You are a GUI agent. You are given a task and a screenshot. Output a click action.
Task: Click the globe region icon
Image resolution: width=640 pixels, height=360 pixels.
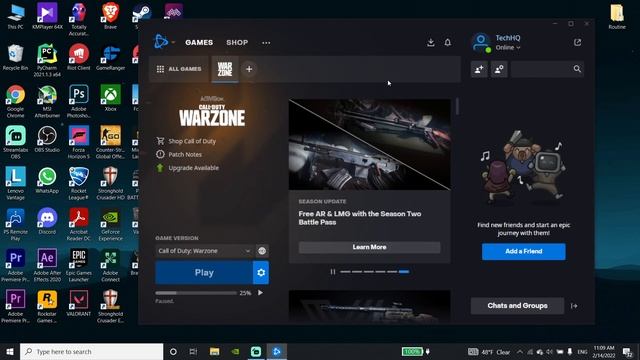262,251
